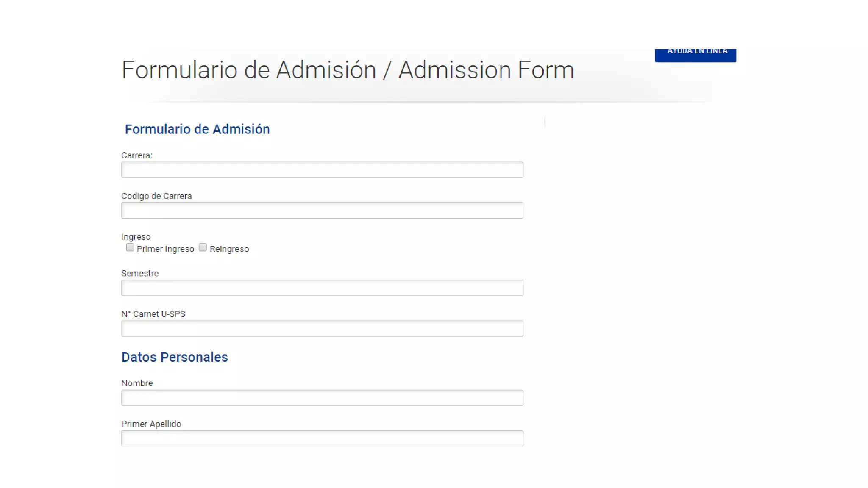
Task: Click the Datos Personales section heading
Action: (x=175, y=358)
